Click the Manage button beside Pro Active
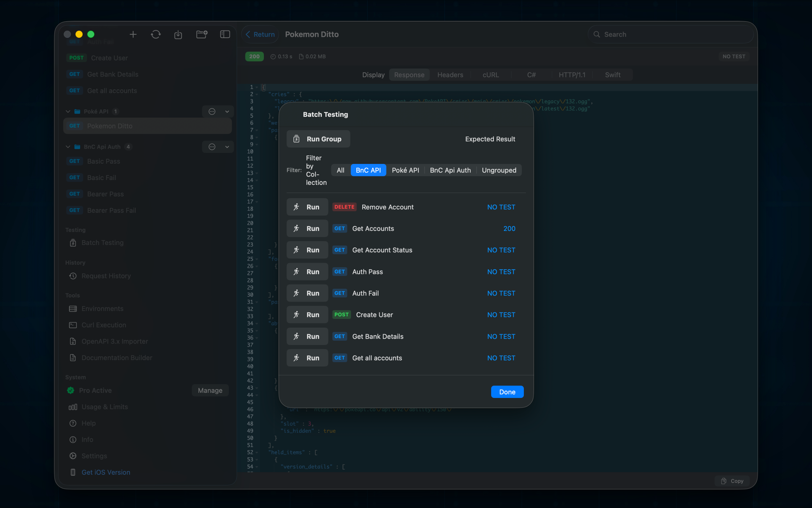The width and height of the screenshot is (812, 508). tap(210, 390)
